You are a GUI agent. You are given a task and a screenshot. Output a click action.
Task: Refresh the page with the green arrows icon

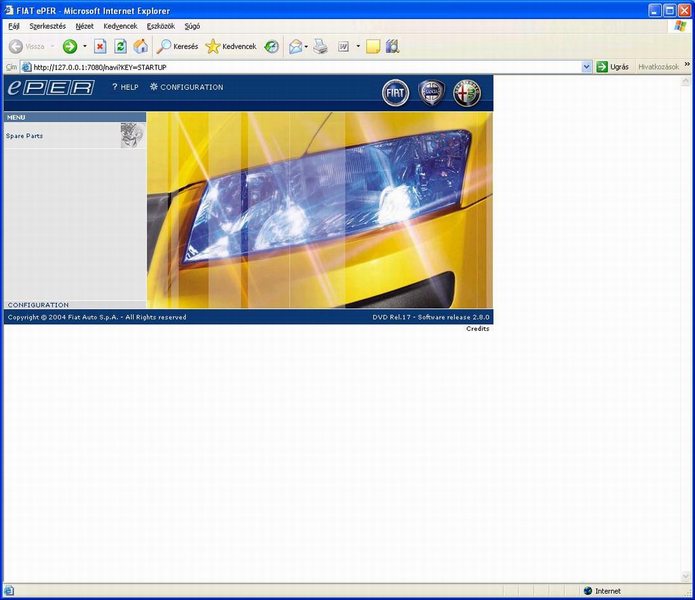(x=120, y=46)
